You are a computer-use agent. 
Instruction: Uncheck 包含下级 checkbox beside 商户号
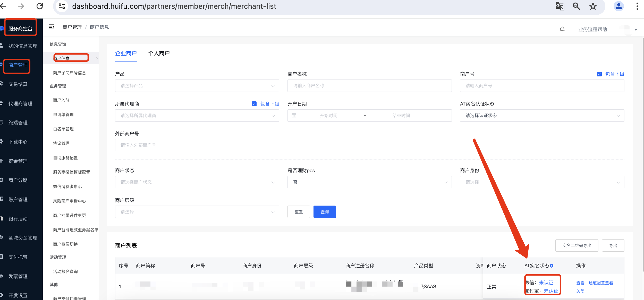point(599,74)
